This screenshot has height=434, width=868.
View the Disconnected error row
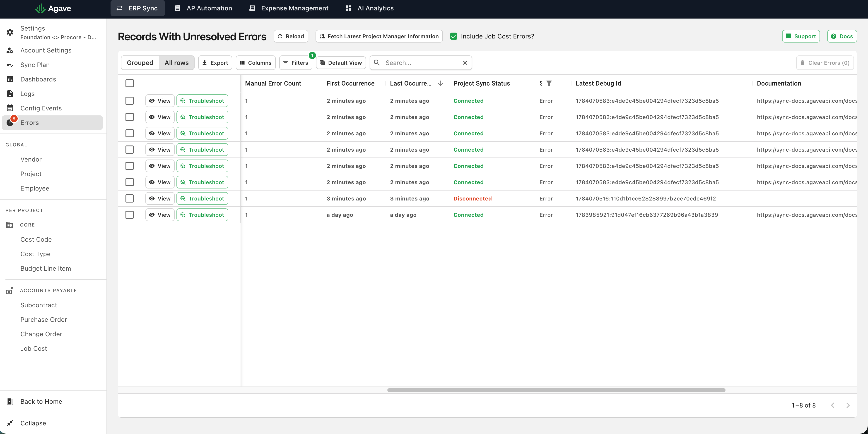coord(160,198)
